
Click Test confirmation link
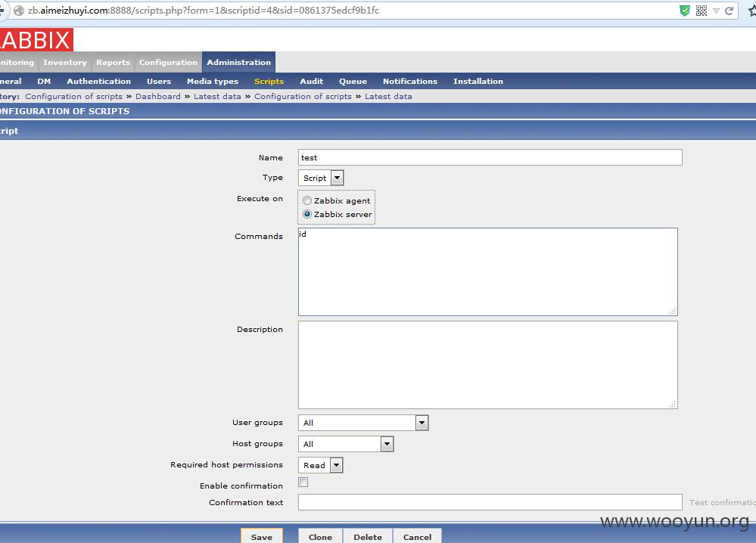tap(722, 502)
